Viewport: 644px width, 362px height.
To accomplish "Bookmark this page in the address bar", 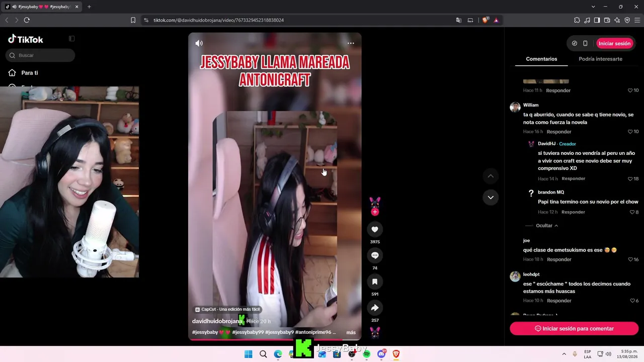I will [133, 20].
